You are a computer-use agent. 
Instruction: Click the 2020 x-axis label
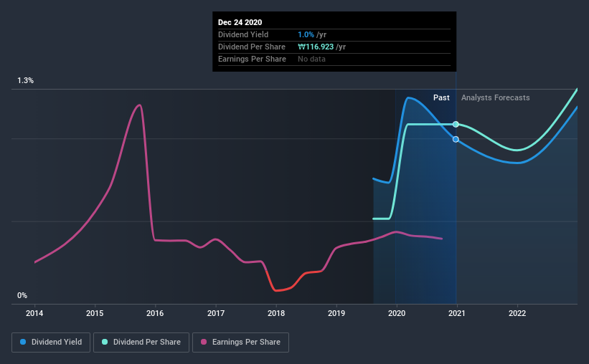397,313
